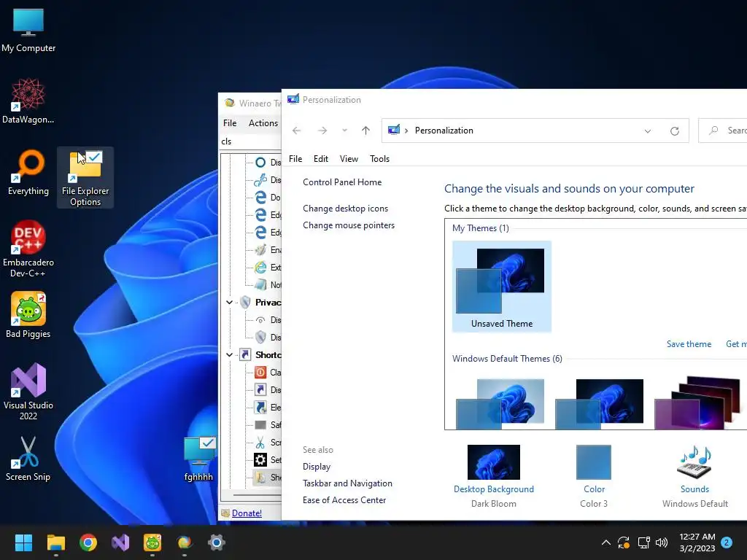Open volume control in system tray

[662, 542]
